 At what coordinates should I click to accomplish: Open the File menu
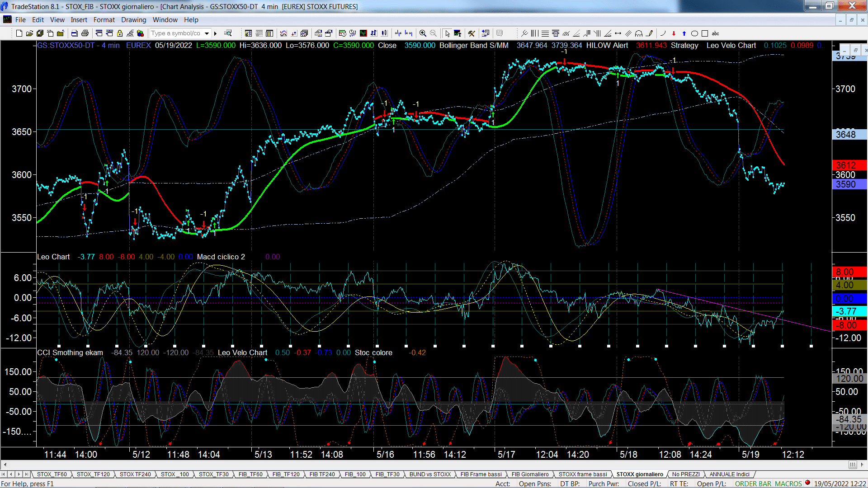tap(20, 20)
